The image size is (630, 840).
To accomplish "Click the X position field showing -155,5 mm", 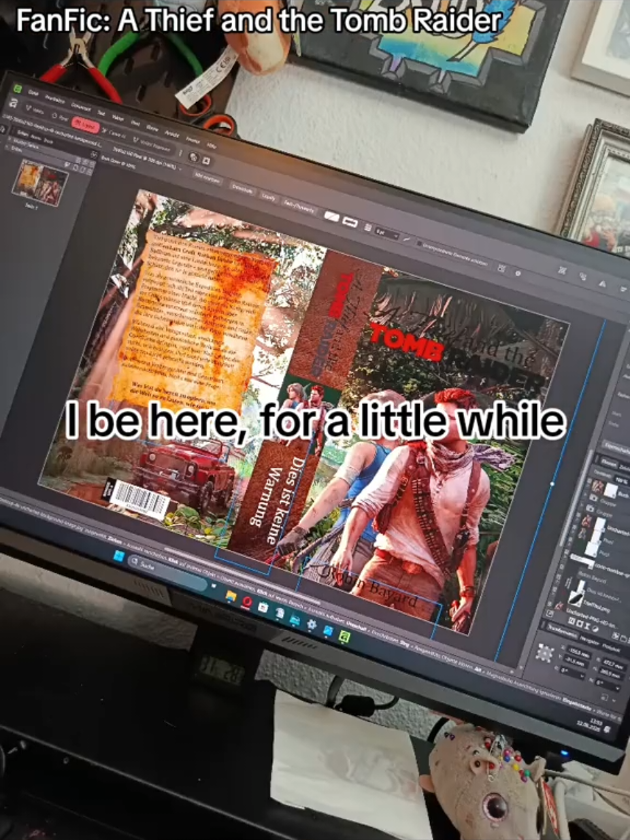I will coord(579,653).
